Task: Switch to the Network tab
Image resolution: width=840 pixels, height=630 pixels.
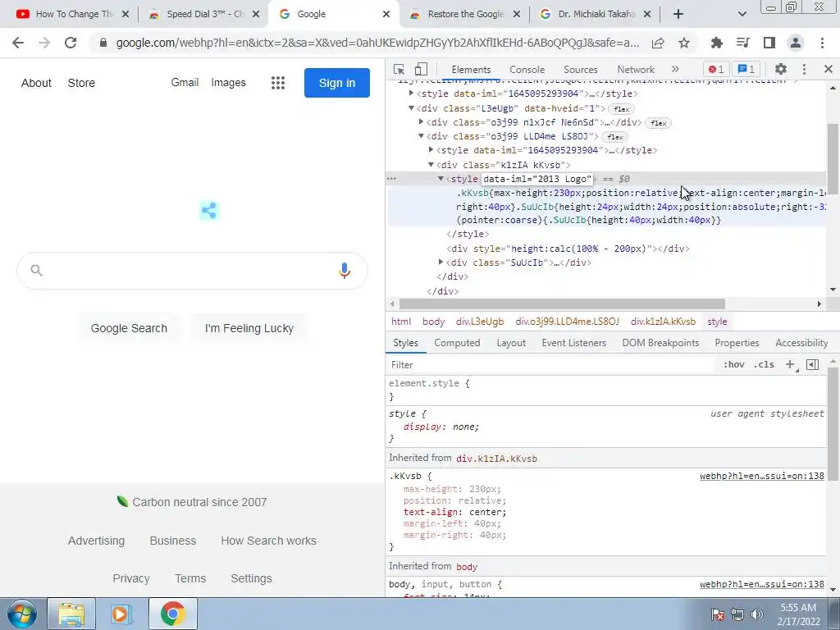Action: [636, 70]
